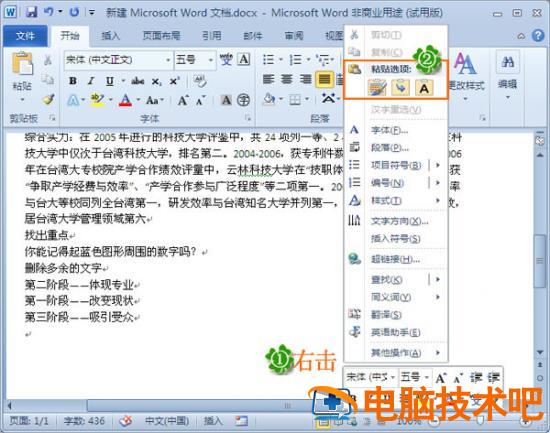Click the highlighted Justify alignment icon
550x433 pixels.
[x=324, y=80]
